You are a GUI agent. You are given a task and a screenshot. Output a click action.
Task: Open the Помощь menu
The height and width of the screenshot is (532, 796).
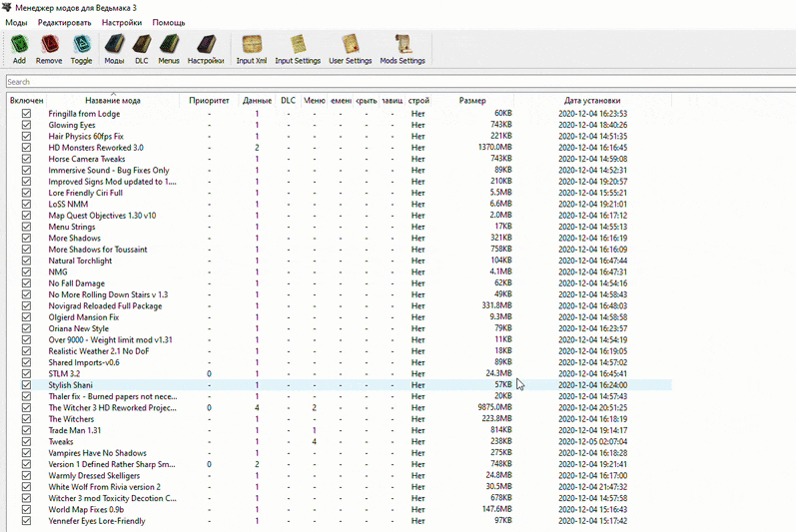point(169,23)
